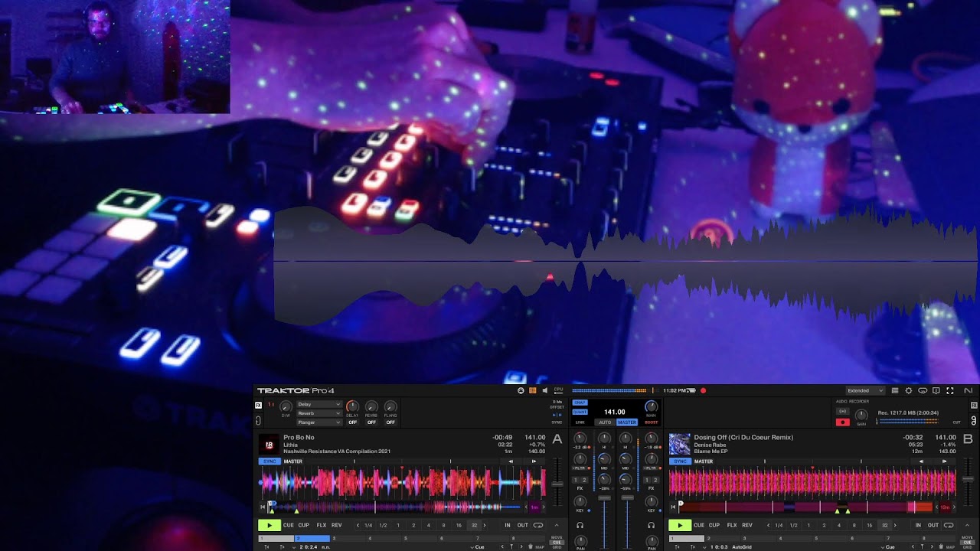This screenshot has height=551, width=980.
Task: Click the broadcast icon in Audio Recorder
Action: [842, 411]
